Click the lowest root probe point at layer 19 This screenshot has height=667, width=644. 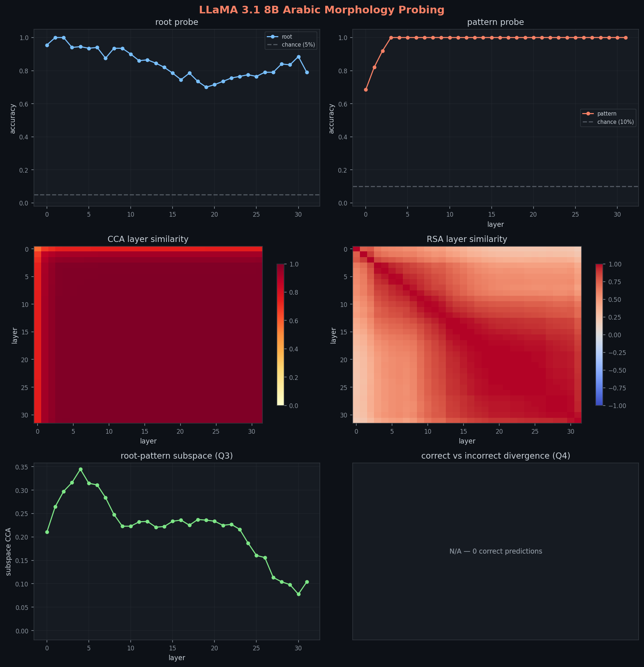(x=206, y=87)
